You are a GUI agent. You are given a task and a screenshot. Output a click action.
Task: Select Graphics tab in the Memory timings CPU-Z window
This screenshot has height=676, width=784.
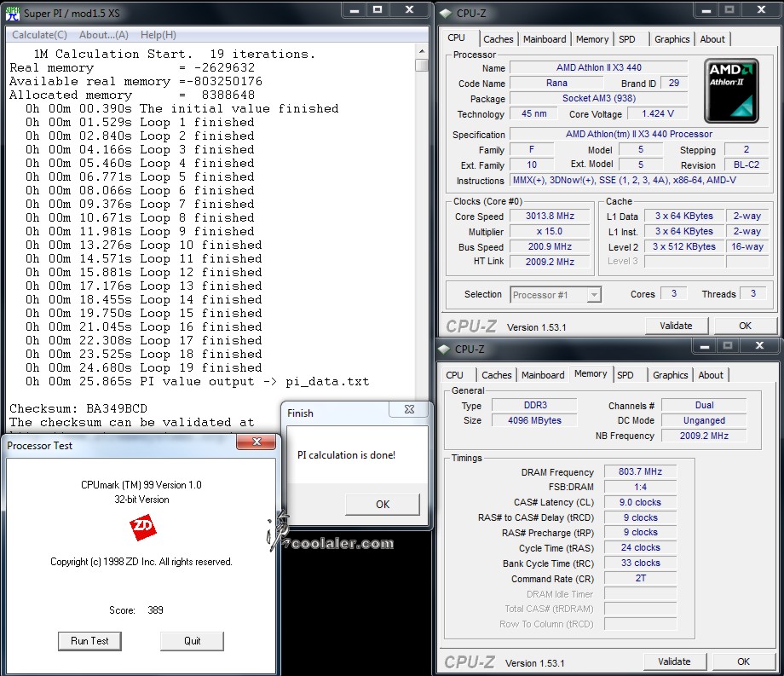[x=671, y=375]
